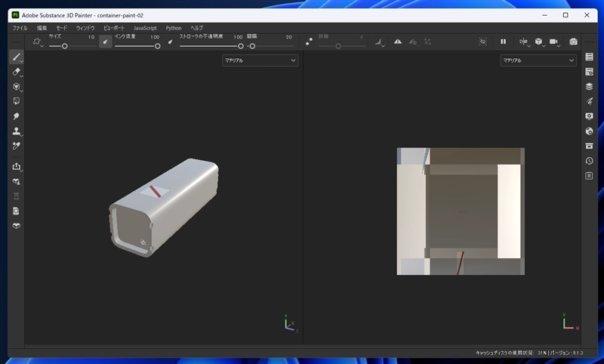Select the Paint brush tool
This screenshot has height=364, width=604.
[x=16, y=57]
